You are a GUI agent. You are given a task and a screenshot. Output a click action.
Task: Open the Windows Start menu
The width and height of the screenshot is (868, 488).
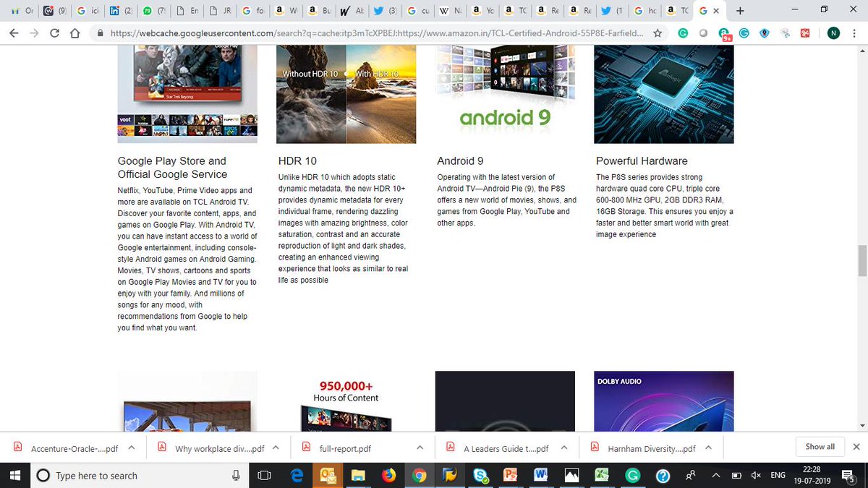point(15,475)
